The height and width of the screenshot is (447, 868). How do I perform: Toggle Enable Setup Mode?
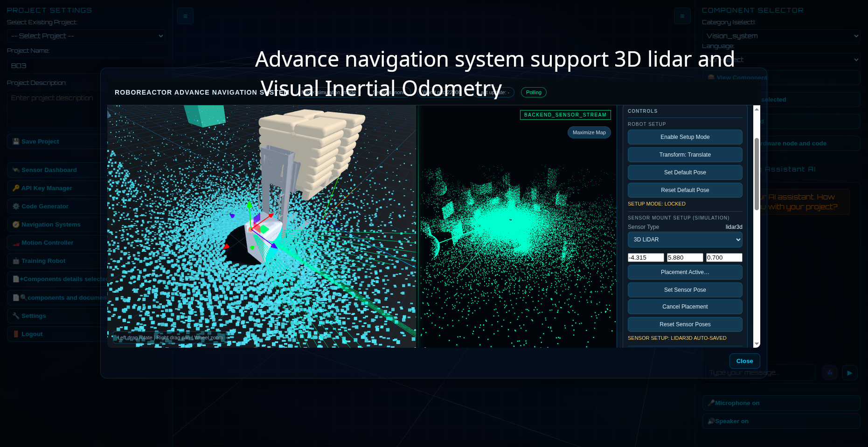tap(685, 137)
